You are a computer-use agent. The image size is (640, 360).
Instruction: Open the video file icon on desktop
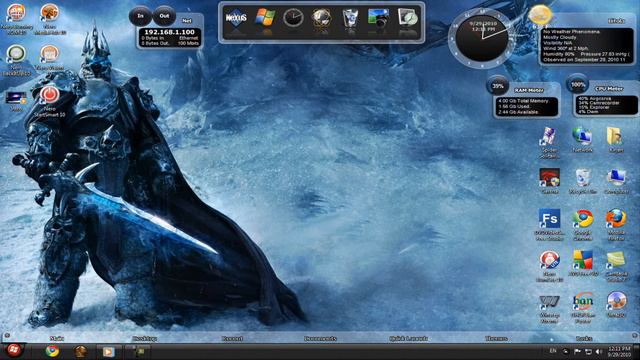[x=16, y=101]
